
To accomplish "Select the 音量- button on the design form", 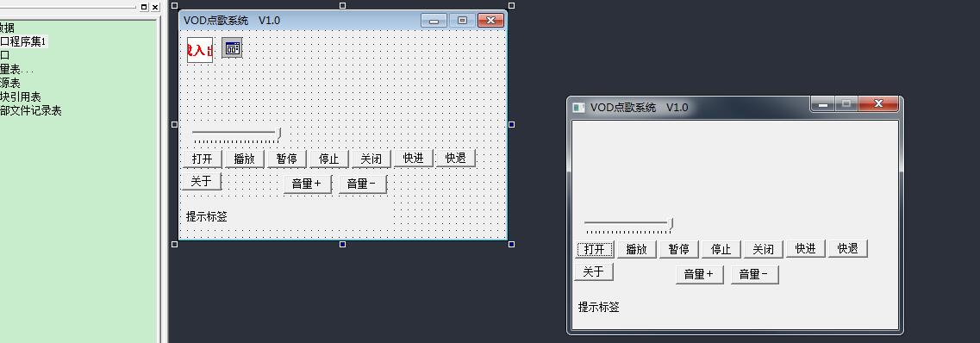I will point(363,184).
